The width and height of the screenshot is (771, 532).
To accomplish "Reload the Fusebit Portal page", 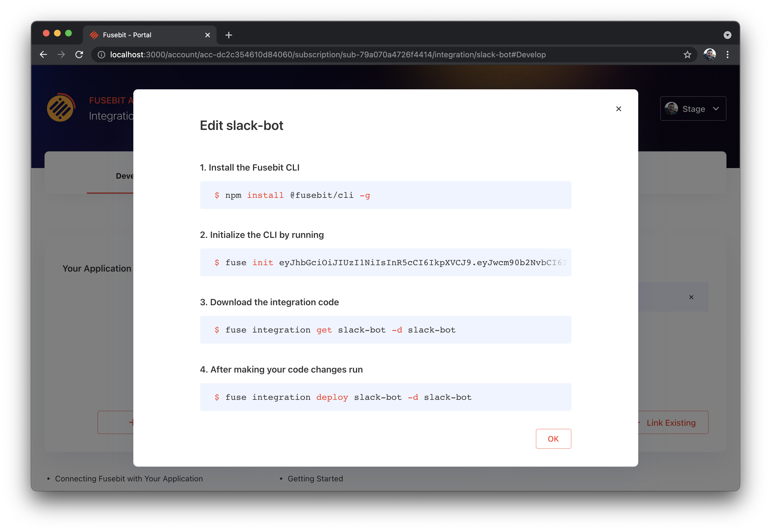I will pyautogui.click(x=79, y=55).
